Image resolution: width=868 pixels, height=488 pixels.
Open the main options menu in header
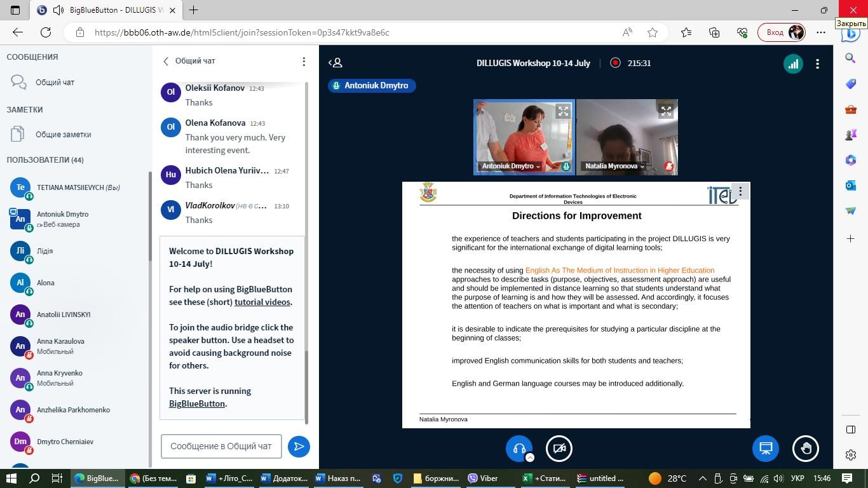click(817, 64)
